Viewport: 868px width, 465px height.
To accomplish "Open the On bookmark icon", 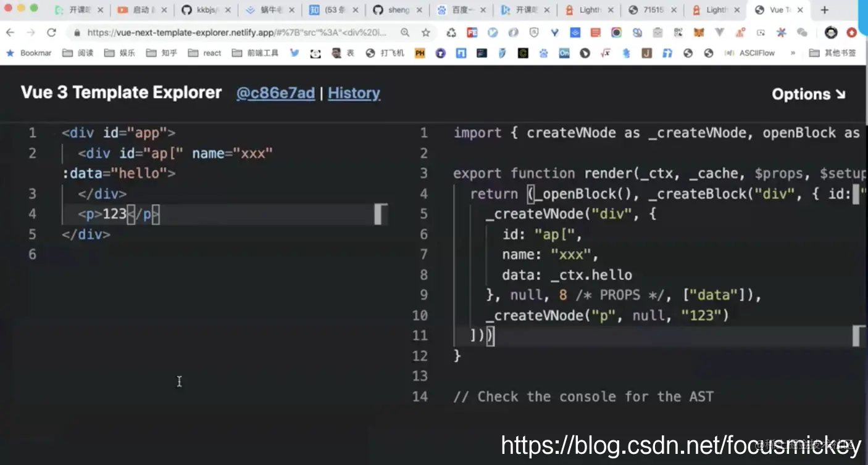I will pyautogui.click(x=564, y=53).
